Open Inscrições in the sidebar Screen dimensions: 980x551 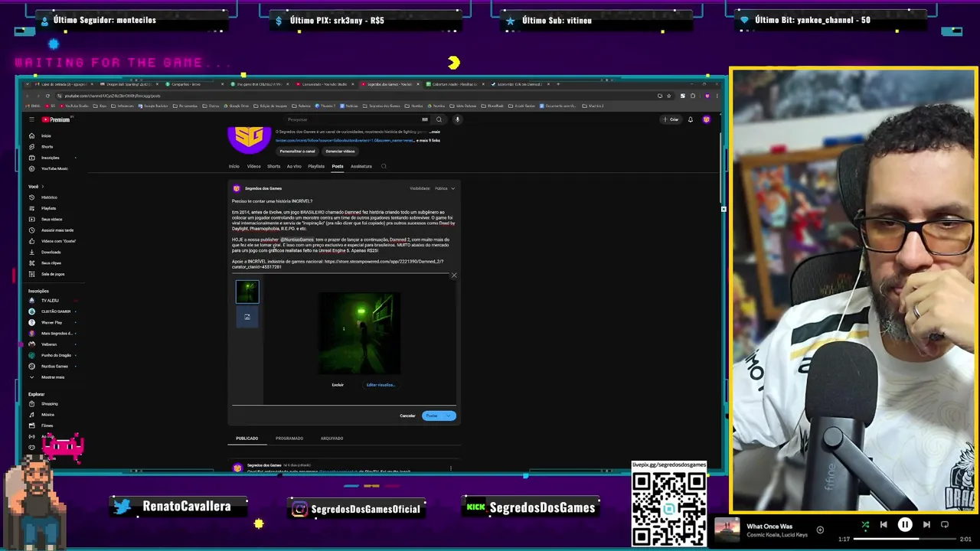tap(50, 158)
